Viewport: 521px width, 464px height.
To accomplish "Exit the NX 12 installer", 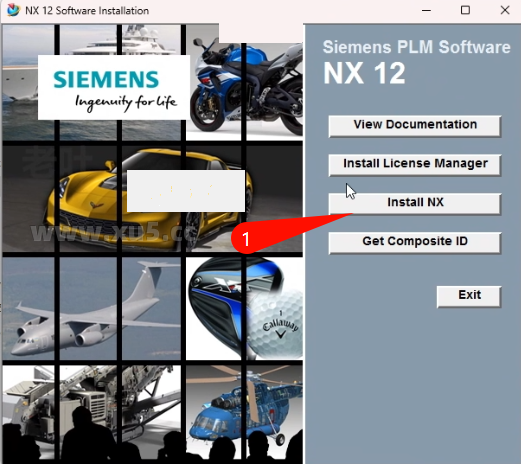I will (469, 296).
